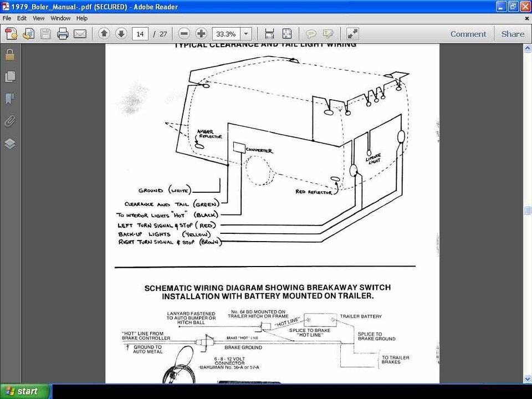Toggle fit one full page view
The height and width of the screenshot is (399, 532).
(287, 34)
